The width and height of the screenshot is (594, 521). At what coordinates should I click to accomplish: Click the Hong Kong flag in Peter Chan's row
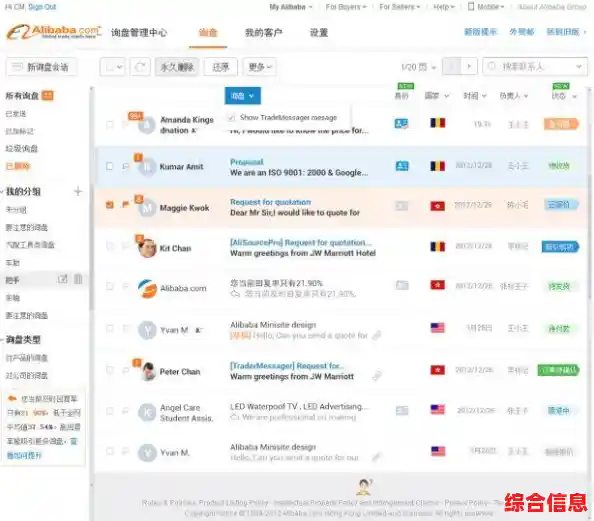438,369
